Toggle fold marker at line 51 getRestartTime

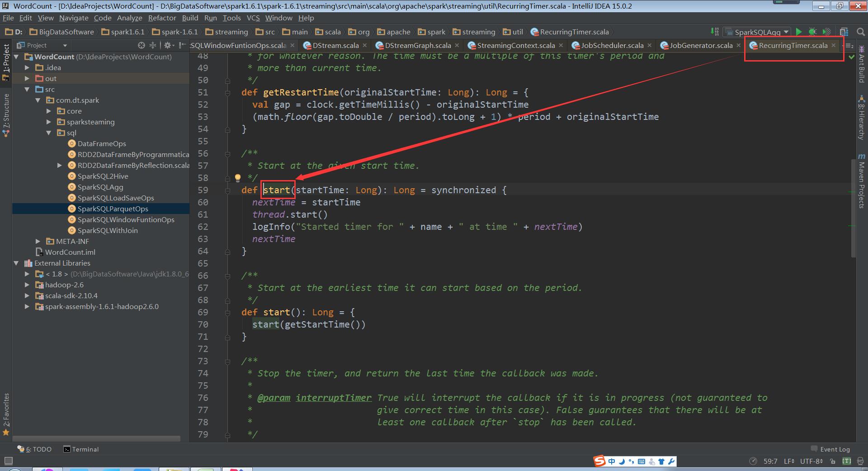click(228, 93)
